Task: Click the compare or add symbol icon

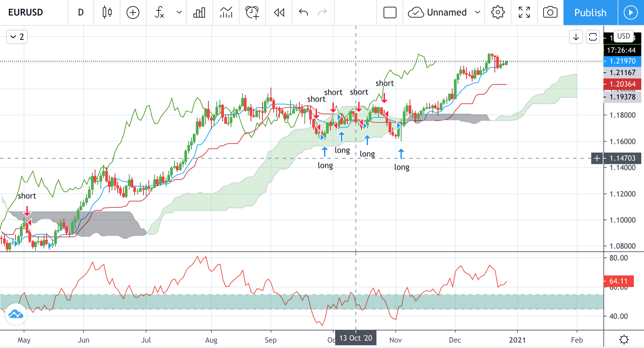Action: (133, 13)
